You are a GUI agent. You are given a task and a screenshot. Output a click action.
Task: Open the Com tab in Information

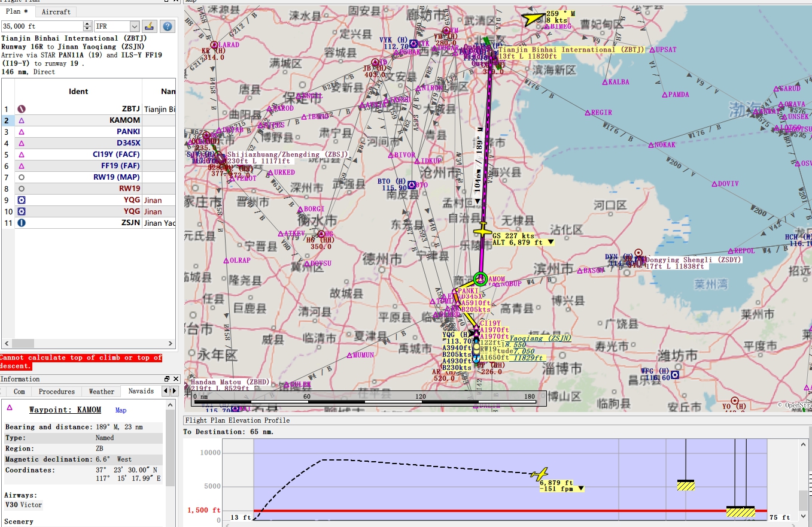(19, 391)
